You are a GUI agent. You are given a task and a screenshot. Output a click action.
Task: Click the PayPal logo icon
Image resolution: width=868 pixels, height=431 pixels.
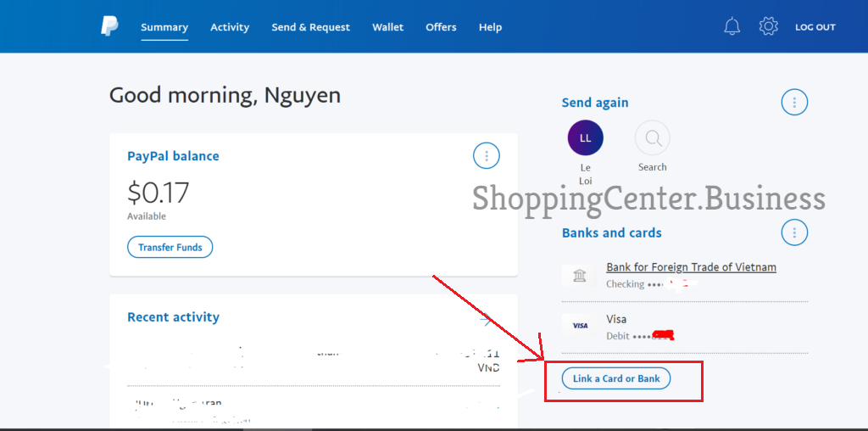pos(110,26)
